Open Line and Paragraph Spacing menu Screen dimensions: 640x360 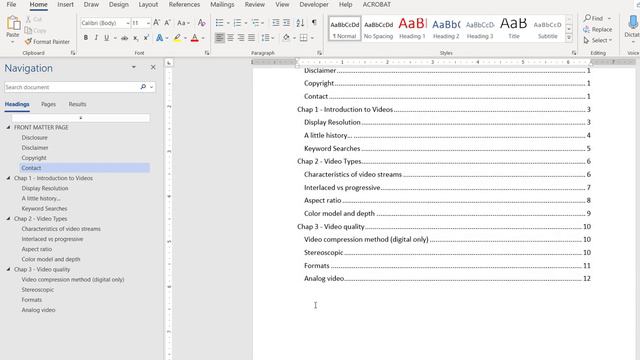[267, 38]
